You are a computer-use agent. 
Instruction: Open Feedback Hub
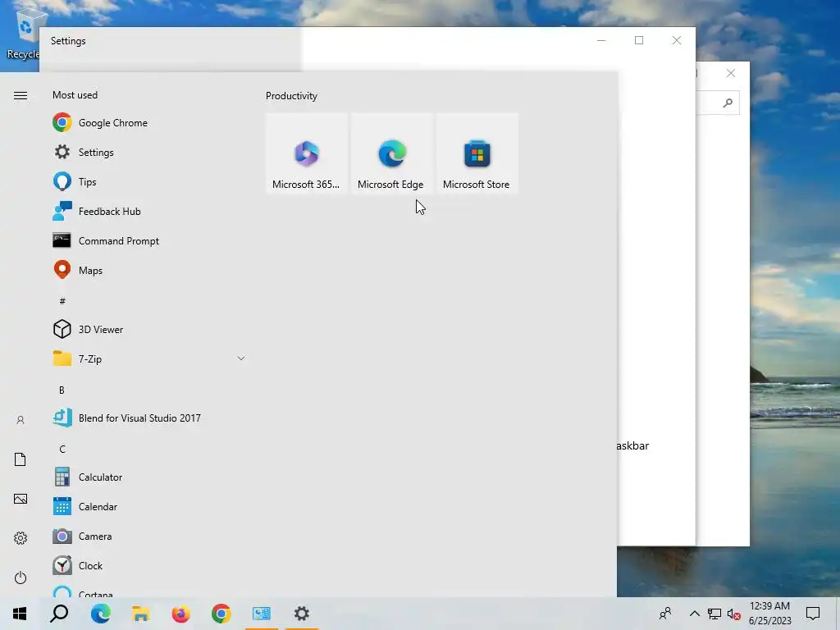(150, 211)
